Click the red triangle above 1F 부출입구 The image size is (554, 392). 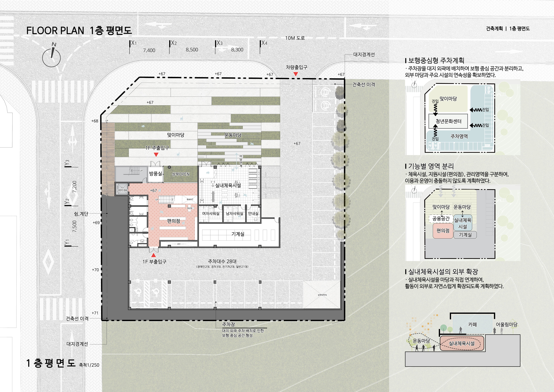pos(153,255)
